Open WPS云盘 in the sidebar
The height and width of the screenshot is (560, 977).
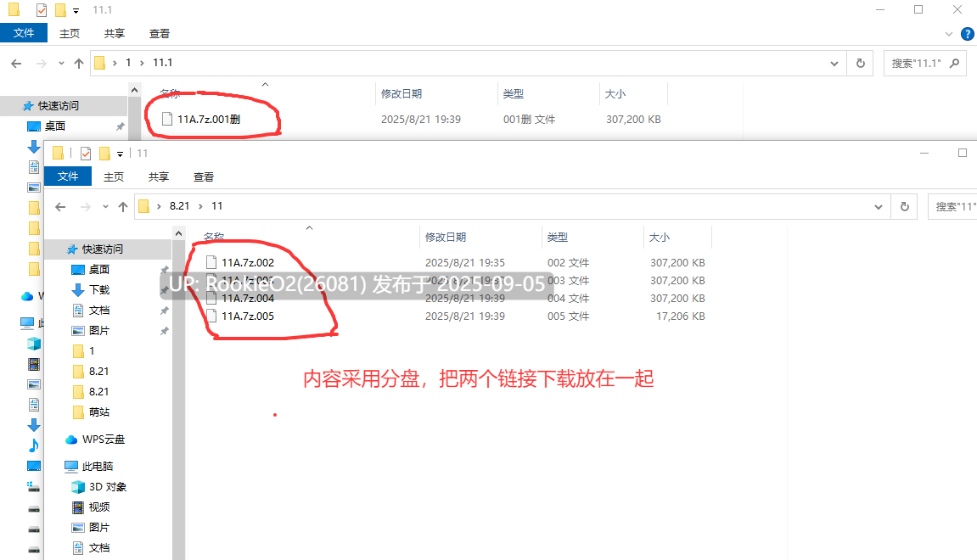[x=104, y=440]
